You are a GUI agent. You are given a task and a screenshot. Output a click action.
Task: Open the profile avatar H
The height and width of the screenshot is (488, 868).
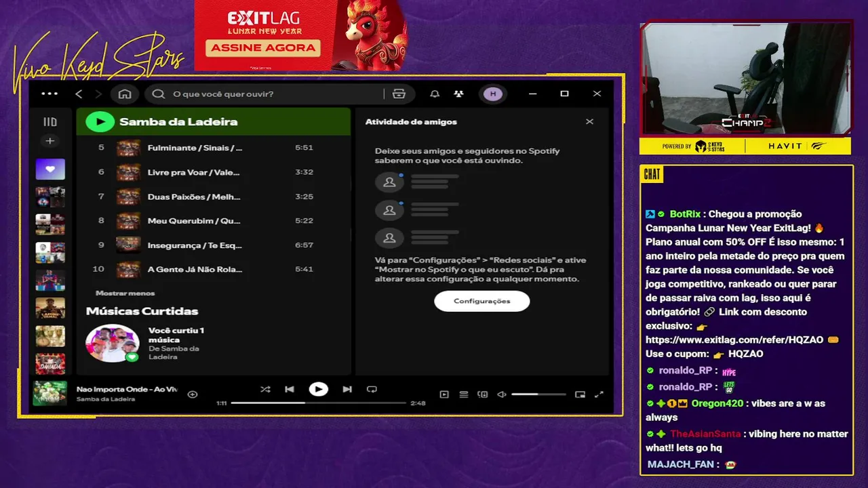click(x=493, y=94)
